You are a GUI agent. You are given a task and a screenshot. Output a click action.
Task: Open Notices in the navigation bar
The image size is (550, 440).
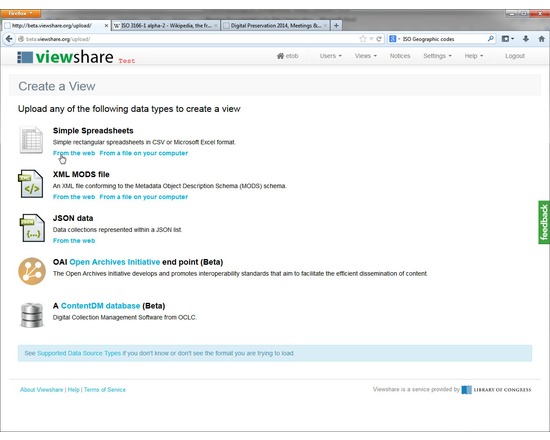tap(400, 56)
